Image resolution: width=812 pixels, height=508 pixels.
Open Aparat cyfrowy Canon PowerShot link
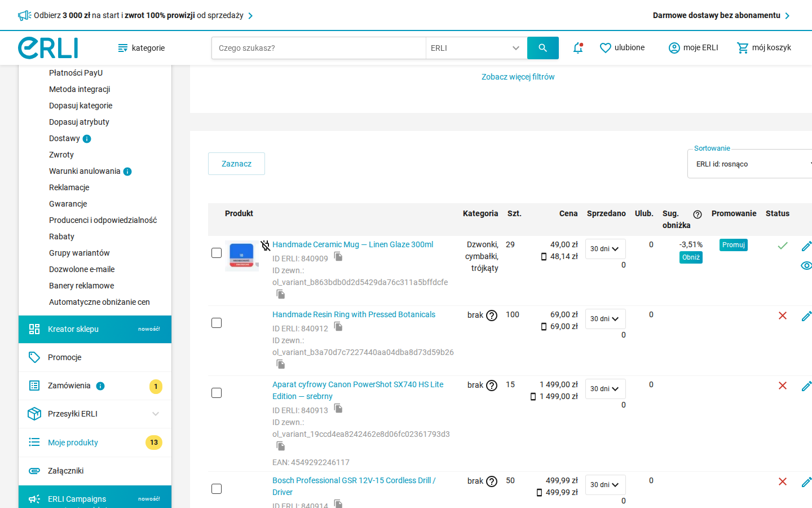coord(358,391)
